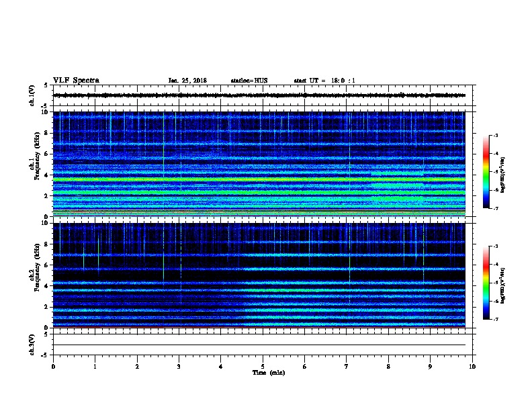This screenshot has height=411, width=532.
Task: Click time axis tick label '1'
Action: pos(95,366)
